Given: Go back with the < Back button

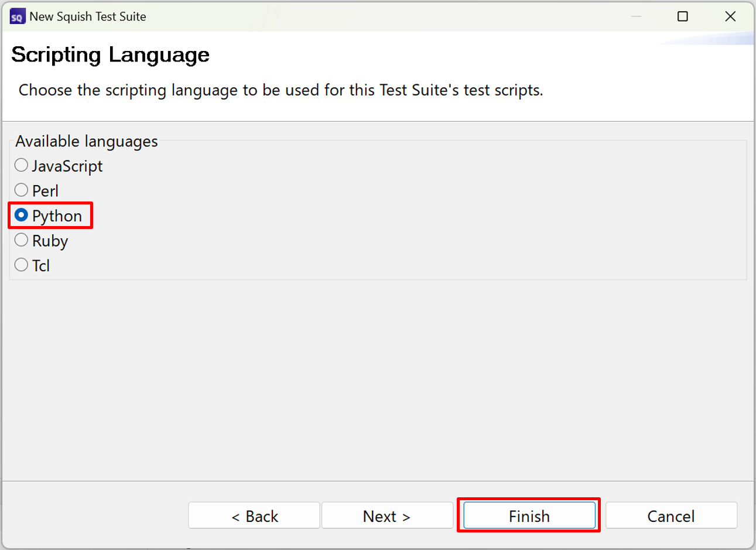Looking at the screenshot, I should 254,516.
